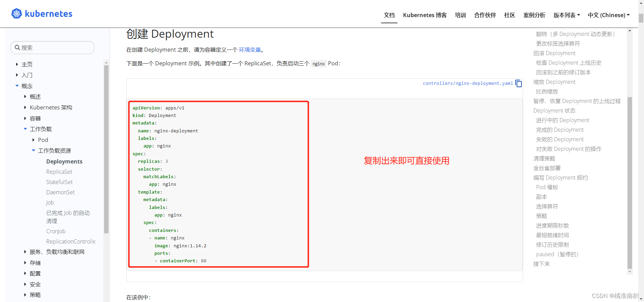This screenshot has width=644, height=302.
Task: Jump to Pod 模板 section
Action: tap(547, 187)
